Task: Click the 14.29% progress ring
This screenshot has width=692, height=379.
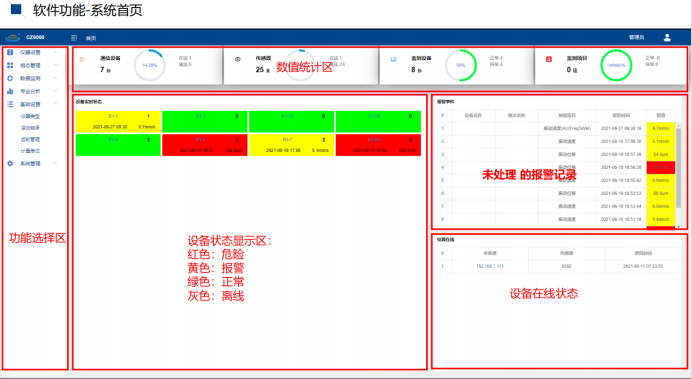Action: tap(150, 65)
